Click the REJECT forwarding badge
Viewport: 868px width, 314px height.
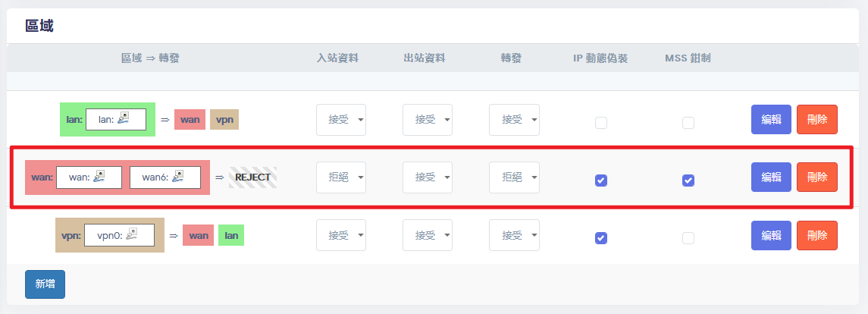click(x=252, y=177)
